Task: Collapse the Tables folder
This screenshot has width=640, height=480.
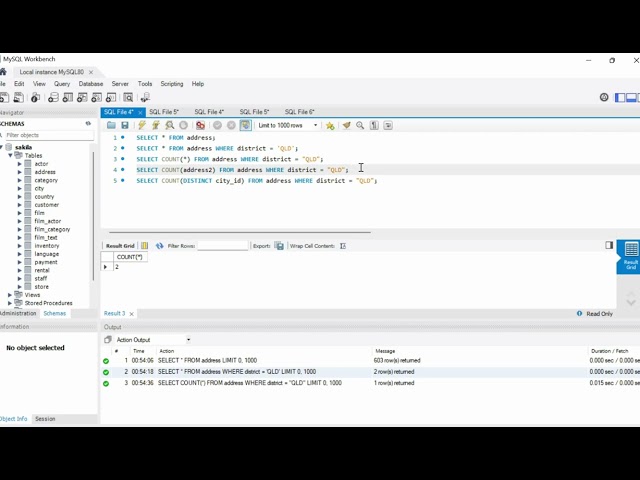Action: pos(10,156)
